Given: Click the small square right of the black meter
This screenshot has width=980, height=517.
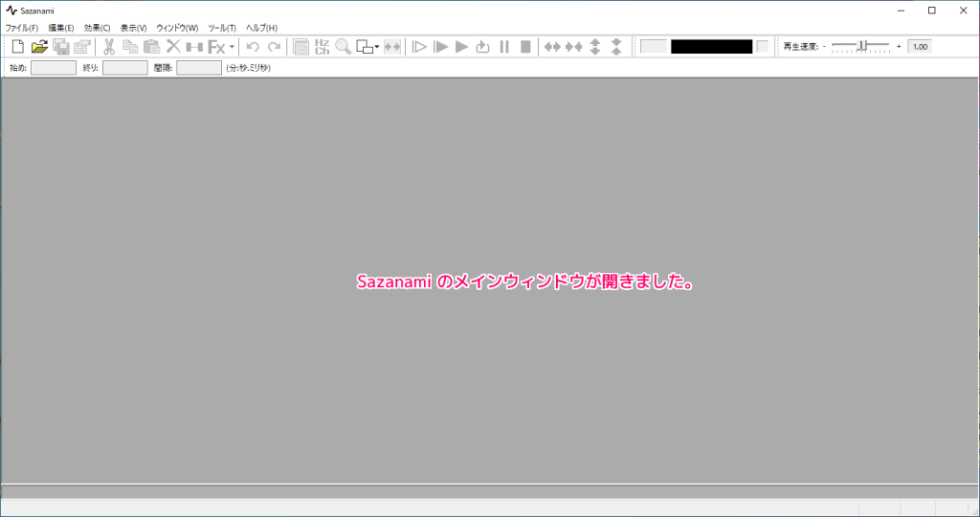Looking at the screenshot, I should 762,47.
